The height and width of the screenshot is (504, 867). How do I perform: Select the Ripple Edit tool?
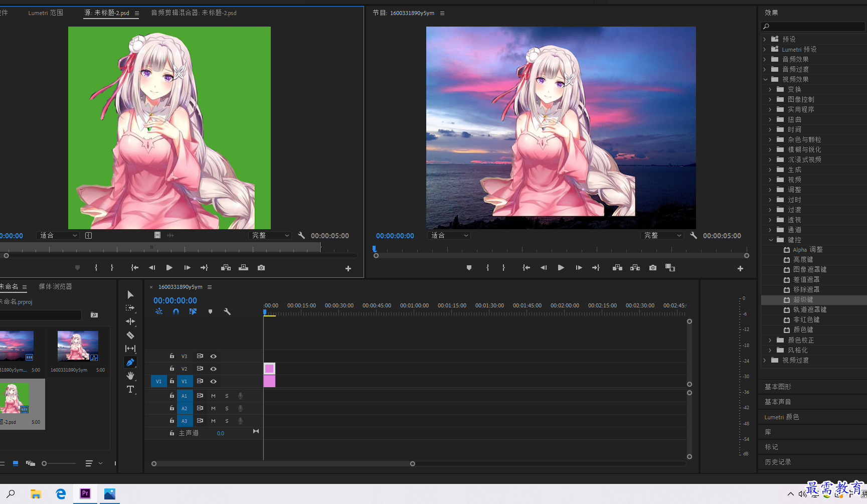130,321
